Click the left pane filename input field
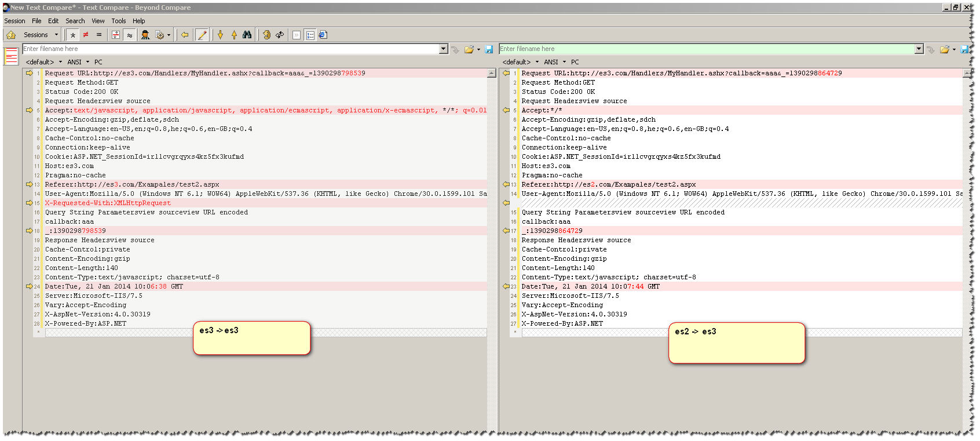 coord(231,49)
